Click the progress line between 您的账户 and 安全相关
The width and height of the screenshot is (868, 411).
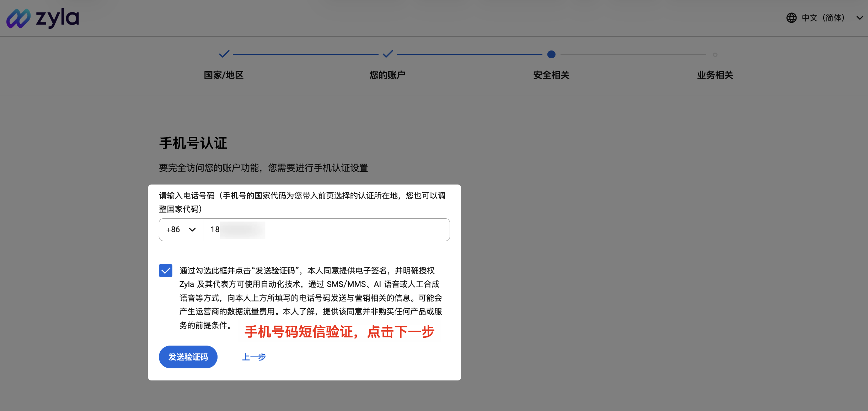click(469, 54)
